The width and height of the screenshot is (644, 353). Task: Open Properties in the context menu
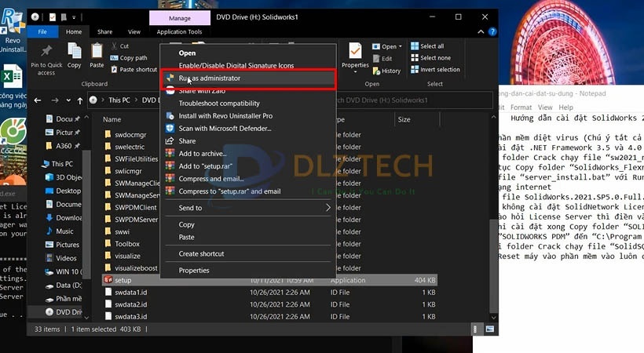[247, 271]
